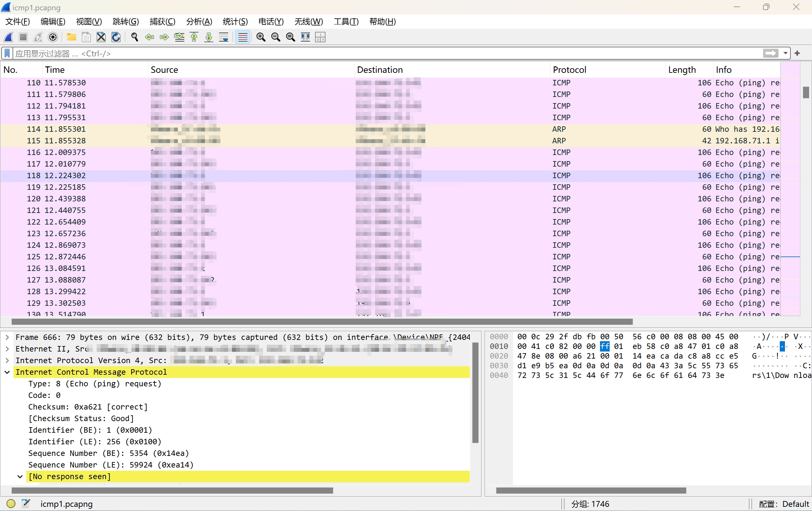Apply the display filter arrow button
Screen dimensions: 812x511
[x=770, y=53]
